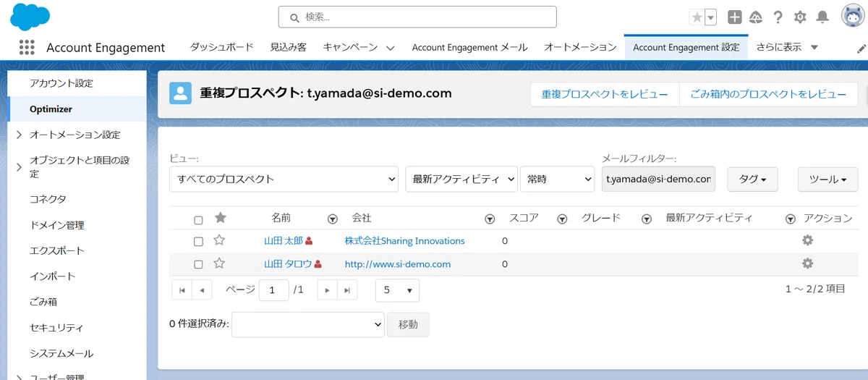
Task: Click the notifications bell icon
Action: coord(822,17)
